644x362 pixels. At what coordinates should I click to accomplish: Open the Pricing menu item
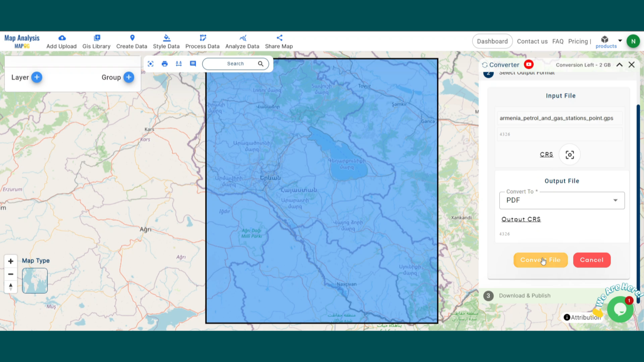pyautogui.click(x=578, y=41)
